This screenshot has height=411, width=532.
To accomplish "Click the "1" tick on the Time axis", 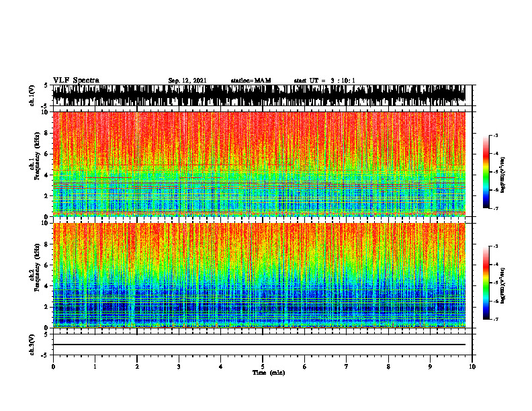I will [x=95, y=367].
